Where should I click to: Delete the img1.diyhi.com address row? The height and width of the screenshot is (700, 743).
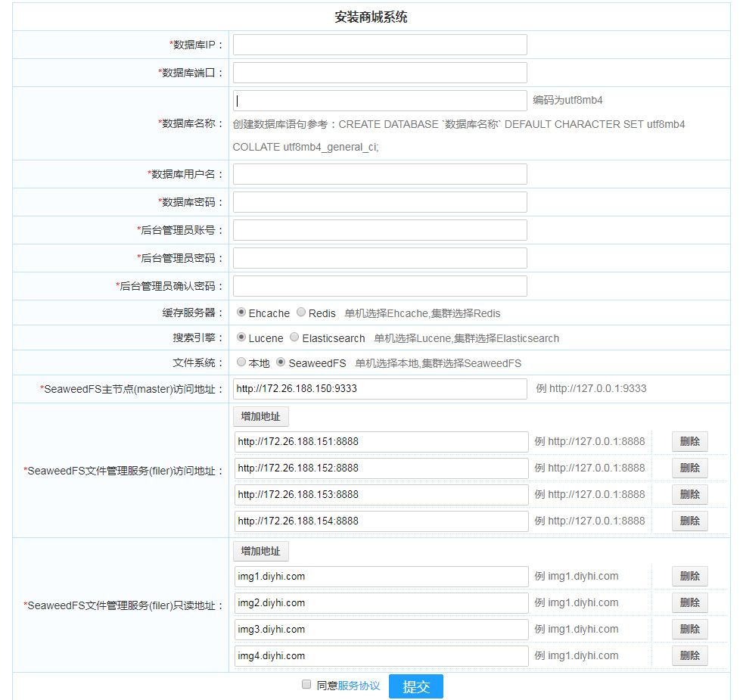click(x=690, y=577)
